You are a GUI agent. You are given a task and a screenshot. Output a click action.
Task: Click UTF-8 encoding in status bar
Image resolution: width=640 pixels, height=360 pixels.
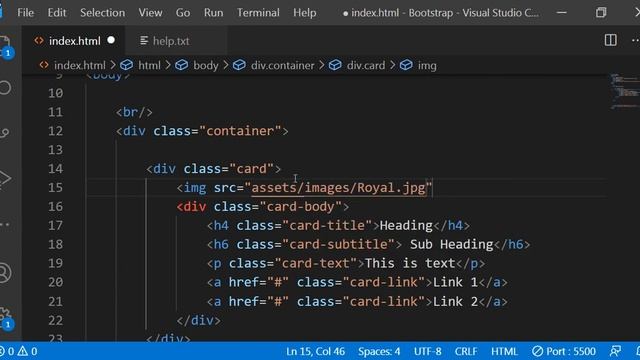coord(427,351)
